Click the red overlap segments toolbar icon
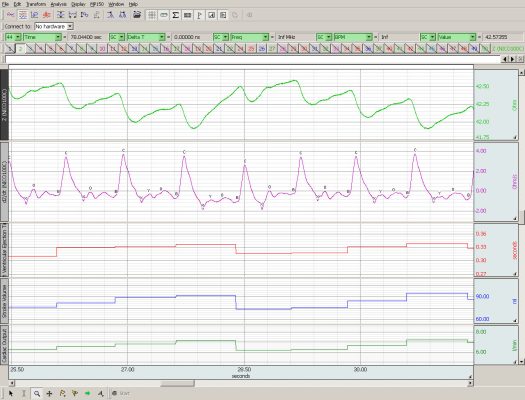Image resolution: width=525 pixels, height=400 pixels. tap(47, 15)
